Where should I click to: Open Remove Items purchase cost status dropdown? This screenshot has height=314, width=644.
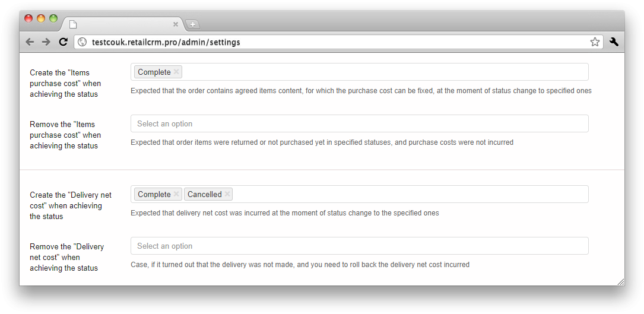coord(359,123)
